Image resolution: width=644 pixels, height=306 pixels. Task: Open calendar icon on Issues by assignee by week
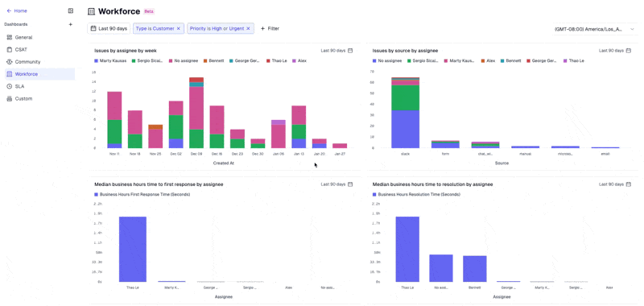(350, 51)
